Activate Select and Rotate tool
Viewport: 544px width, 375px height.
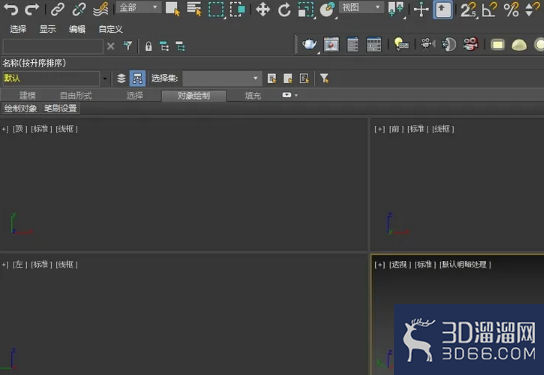coord(284,9)
